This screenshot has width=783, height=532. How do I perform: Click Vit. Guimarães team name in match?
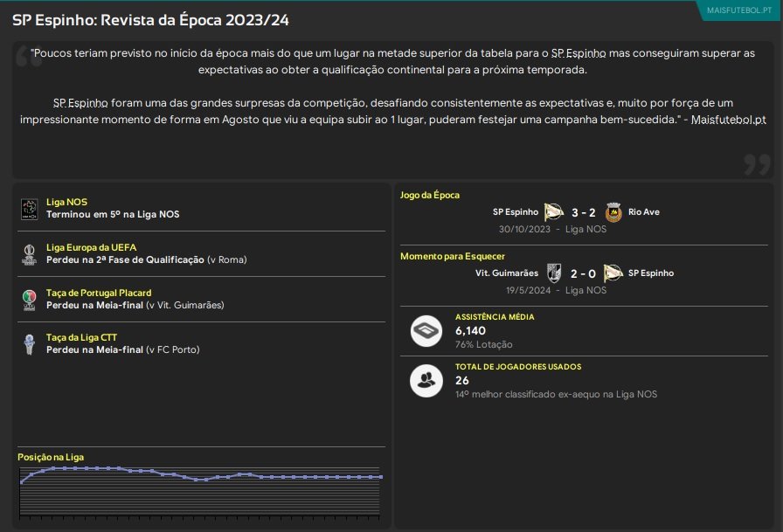(507, 273)
